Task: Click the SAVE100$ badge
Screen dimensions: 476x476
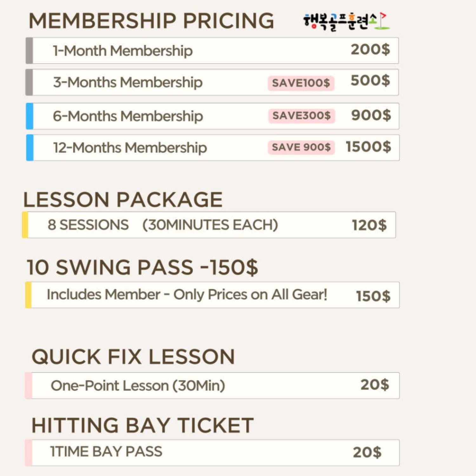Action: click(x=301, y=83)
